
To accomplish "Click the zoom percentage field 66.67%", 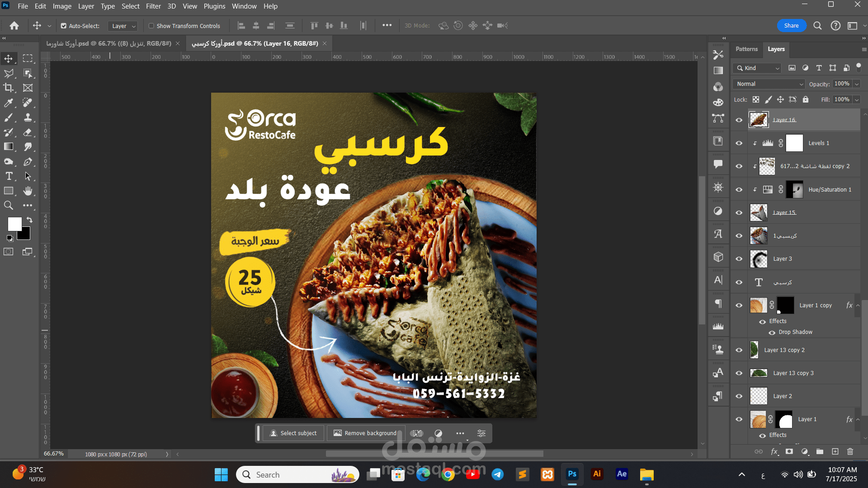I will (x=54, y=454).
